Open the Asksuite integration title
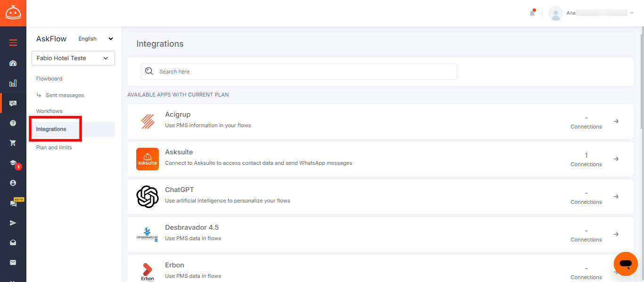The width and height of the screenshot is (644, 282). pos(179,152)
